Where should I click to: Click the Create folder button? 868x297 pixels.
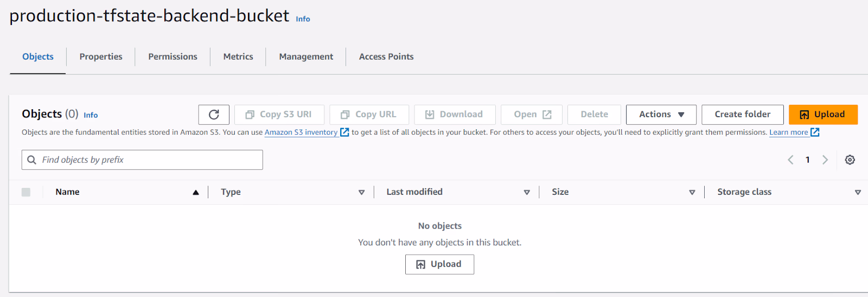click(743, 115)
